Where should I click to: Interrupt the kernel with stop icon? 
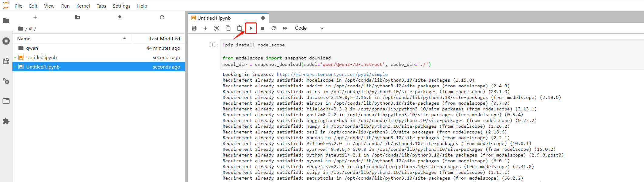pos(262,28)
